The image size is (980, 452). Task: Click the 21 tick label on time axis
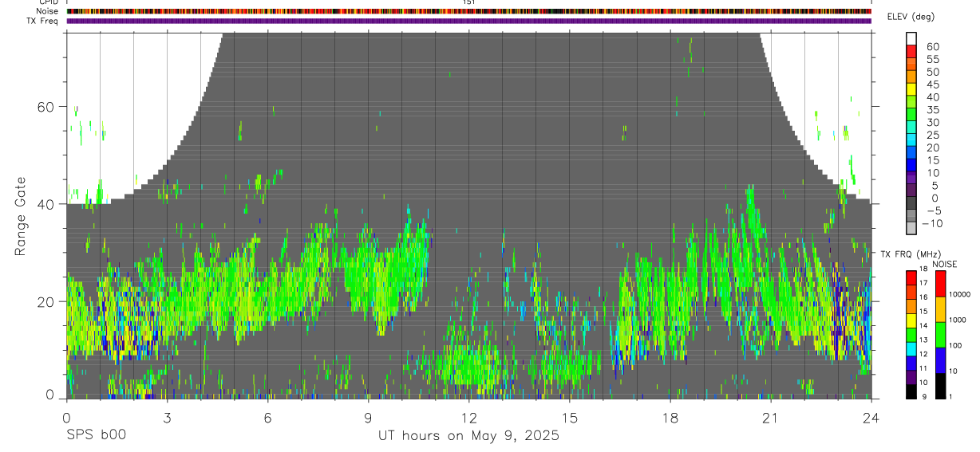(x=770, y=418)
